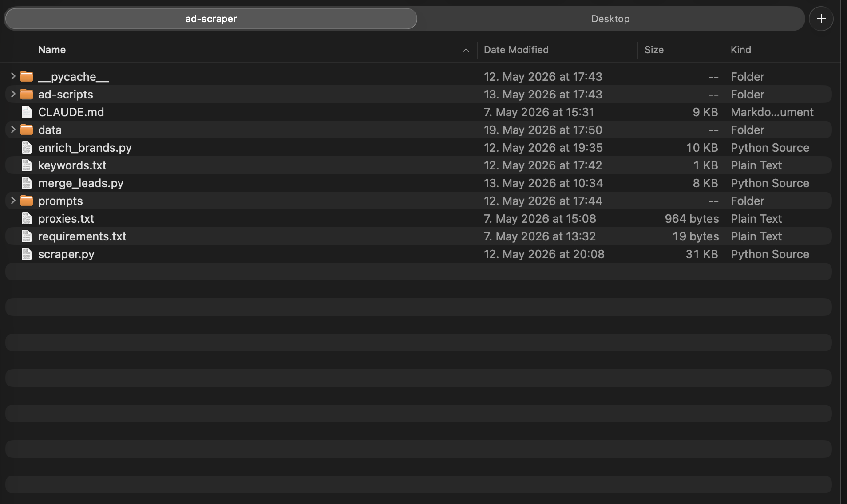
Task: Sort by Name column header
Action: [52, 50]
